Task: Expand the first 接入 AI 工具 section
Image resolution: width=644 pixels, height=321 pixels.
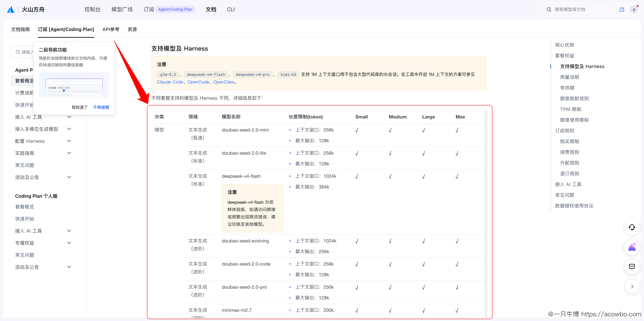Action: (x=69, y=117)
